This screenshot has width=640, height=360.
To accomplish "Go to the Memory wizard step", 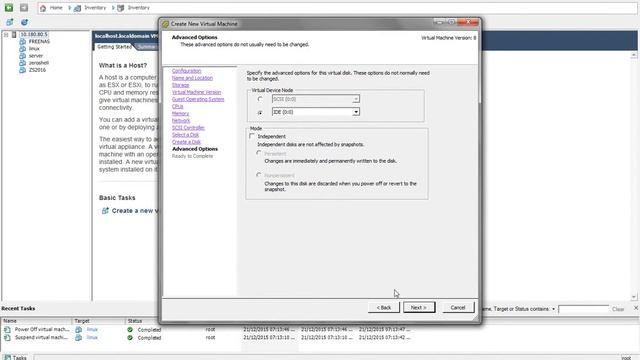I will pyautogui.click(x=180, y=113).
